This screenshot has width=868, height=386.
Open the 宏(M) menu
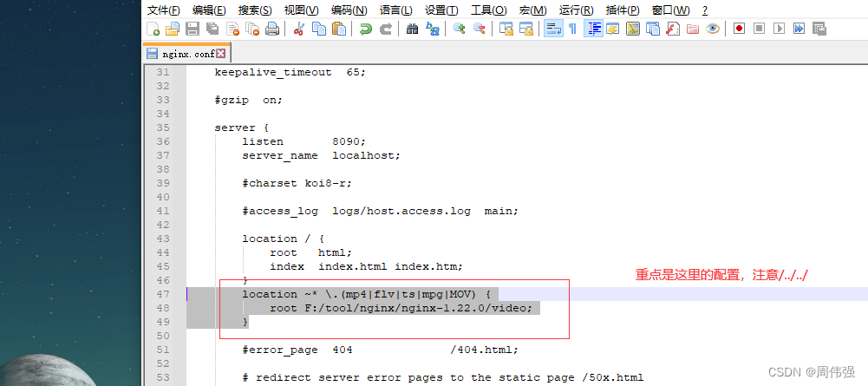coord(532,10)
